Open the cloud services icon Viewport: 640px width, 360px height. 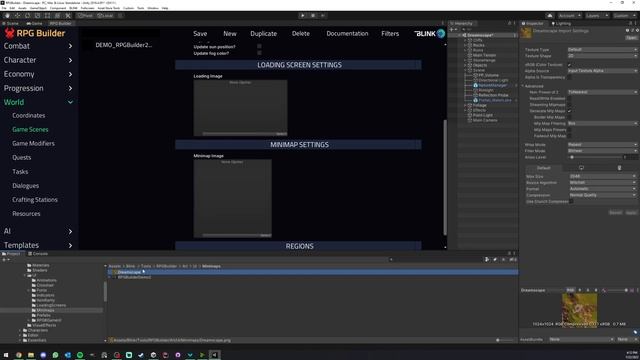(550, 16)
